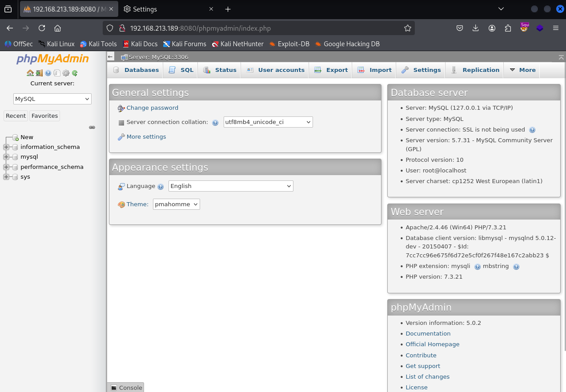Open phpMyAdmin documentation blue help icon
The width and height of the screenshot is (566, 392).
48,73
